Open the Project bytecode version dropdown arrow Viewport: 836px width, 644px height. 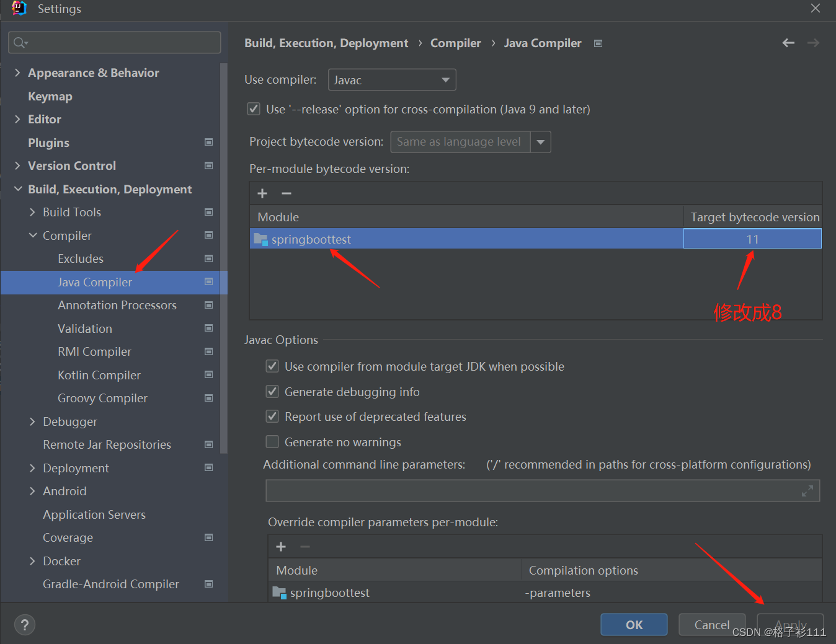coord(540,142)
